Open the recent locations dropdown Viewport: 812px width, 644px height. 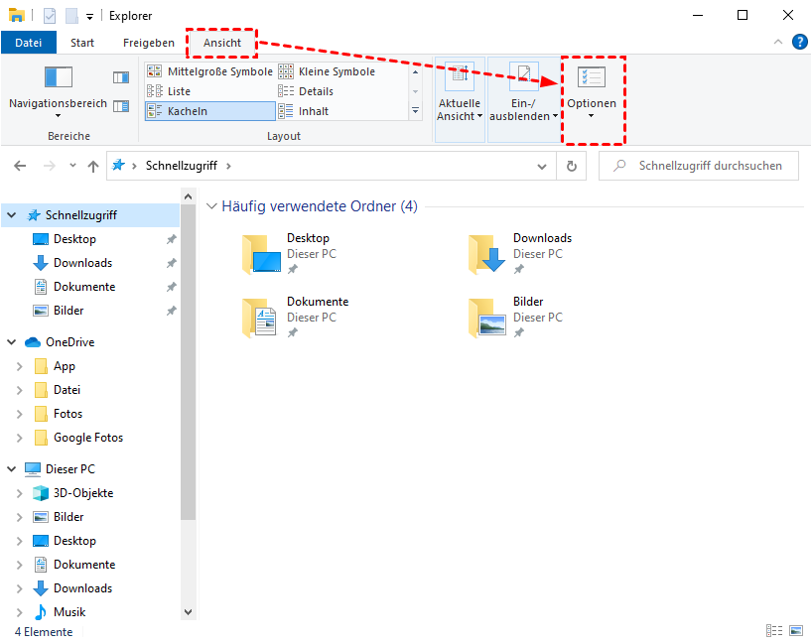[72, 166]
